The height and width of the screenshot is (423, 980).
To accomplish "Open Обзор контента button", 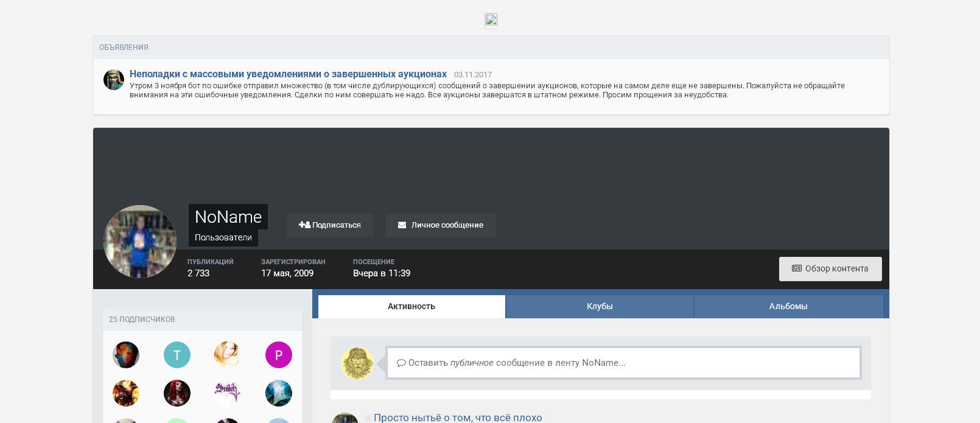I will (x=830, y=269).
